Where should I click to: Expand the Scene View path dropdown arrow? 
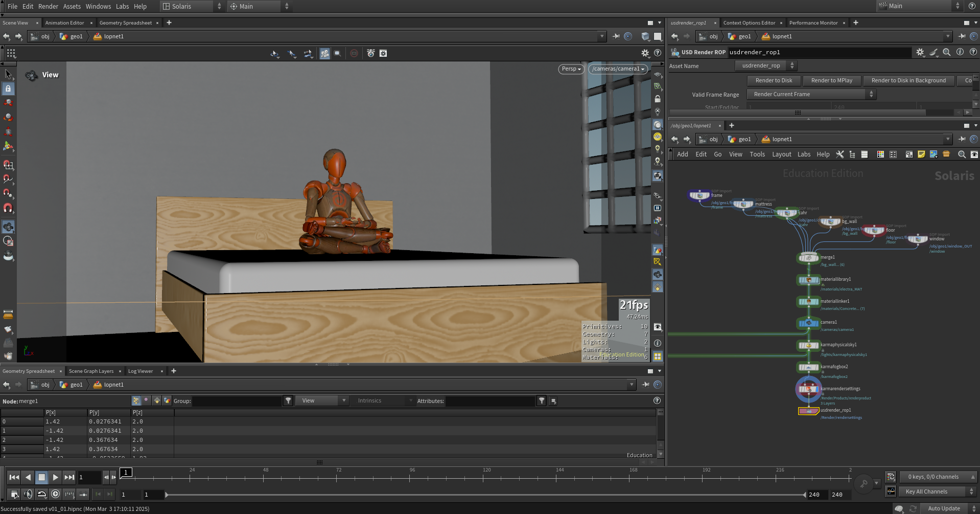click(x=602, y=36)
